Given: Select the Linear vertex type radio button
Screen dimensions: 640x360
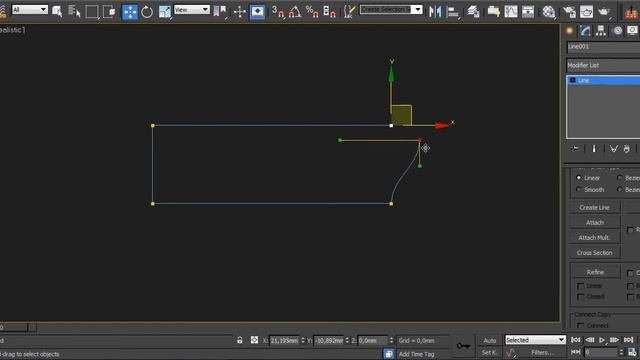Looking at the screenshot, I should [578, 178].
